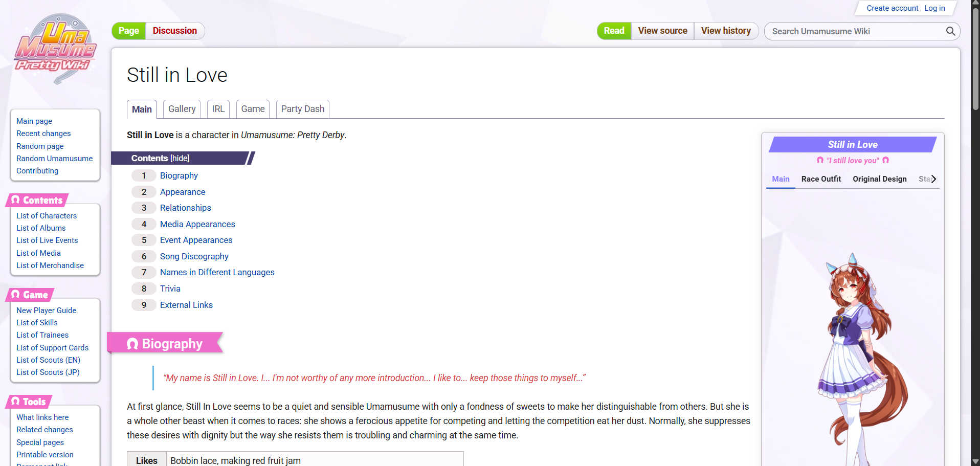Jump to Relationships section
980x466 pixels.
coord(186,208)
